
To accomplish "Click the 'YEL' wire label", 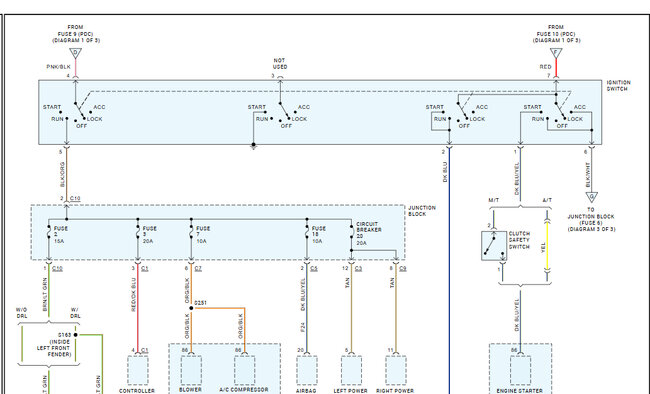I will pos(543,248).
